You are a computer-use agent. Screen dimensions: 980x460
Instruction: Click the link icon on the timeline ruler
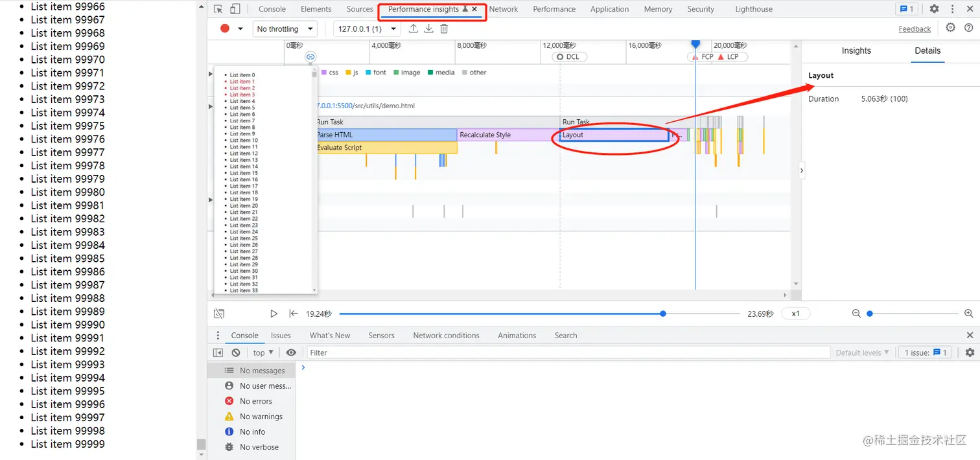(x=310, y=57)
